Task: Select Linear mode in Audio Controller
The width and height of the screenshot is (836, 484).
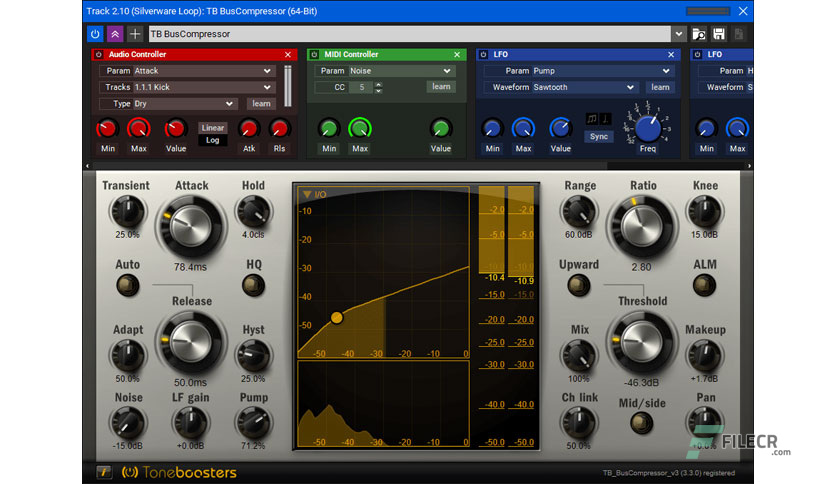Action: pos(213,128)
